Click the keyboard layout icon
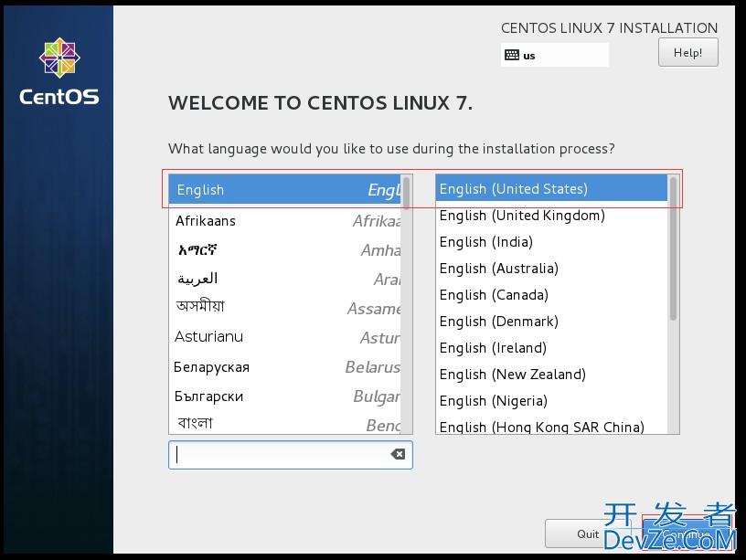 (x=512, y=55)
